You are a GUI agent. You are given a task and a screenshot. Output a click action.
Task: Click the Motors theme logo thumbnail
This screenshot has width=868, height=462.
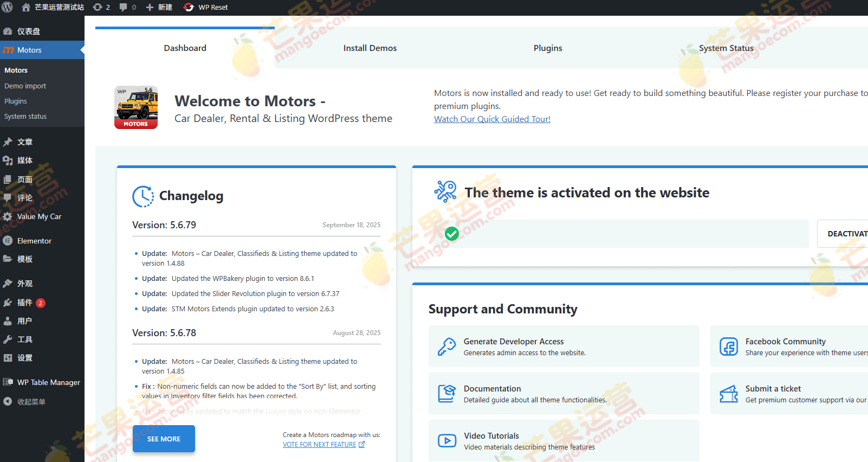tap(136, 107)
